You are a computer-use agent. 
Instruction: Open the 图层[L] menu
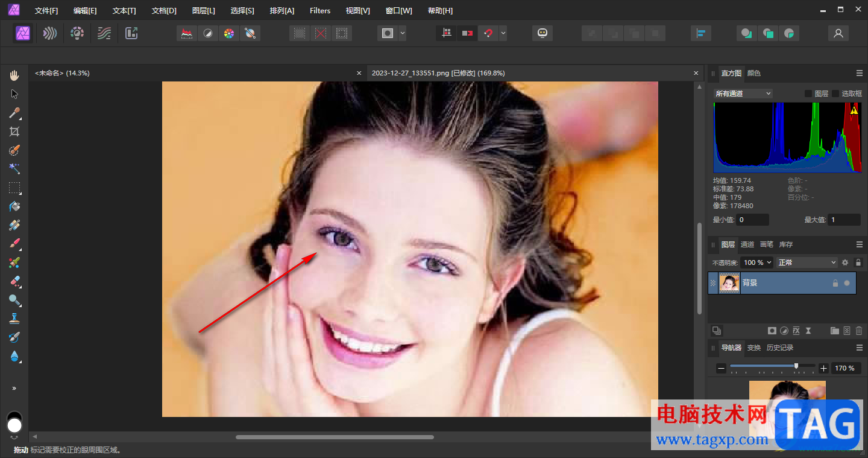pyautogui.click(x=203, y=11)
